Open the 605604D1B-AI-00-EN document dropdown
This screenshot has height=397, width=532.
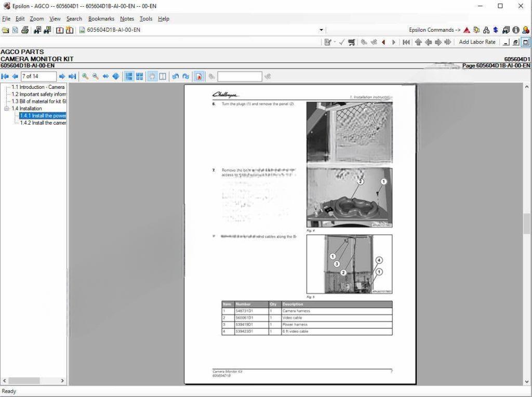coord(321,30)
